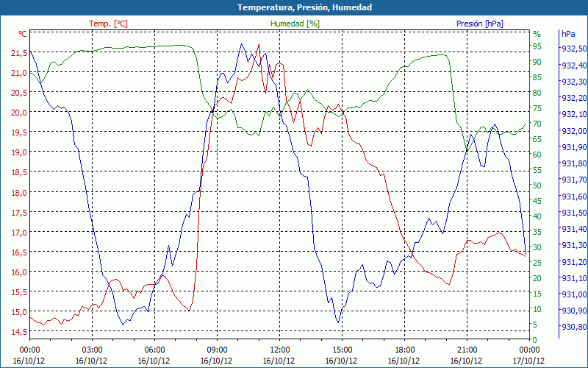Image resolution: width=588 pixels, height=368 pixels.
Task: Click the 18:00 16/10/12 time axis label
Action: 404,355
